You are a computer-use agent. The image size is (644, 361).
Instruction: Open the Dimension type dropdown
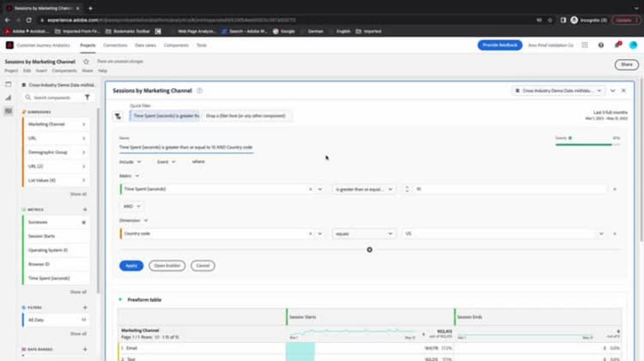[133, 220]
